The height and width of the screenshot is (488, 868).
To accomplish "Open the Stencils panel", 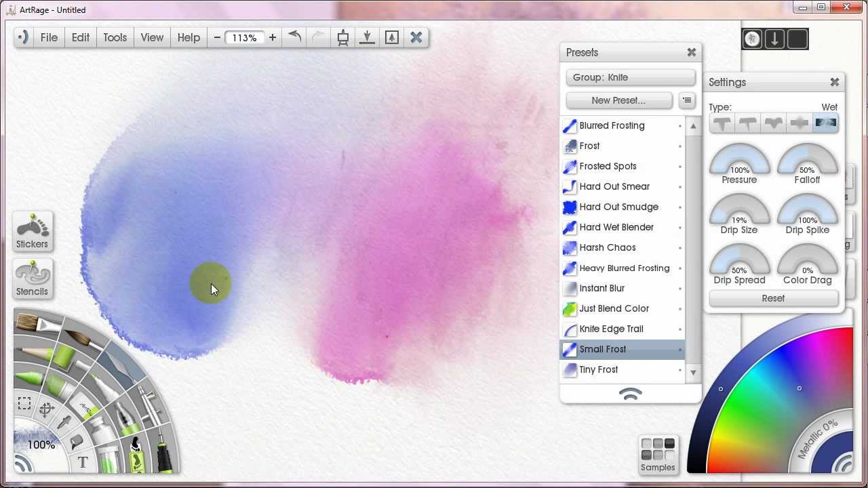I will click(32, 279).
